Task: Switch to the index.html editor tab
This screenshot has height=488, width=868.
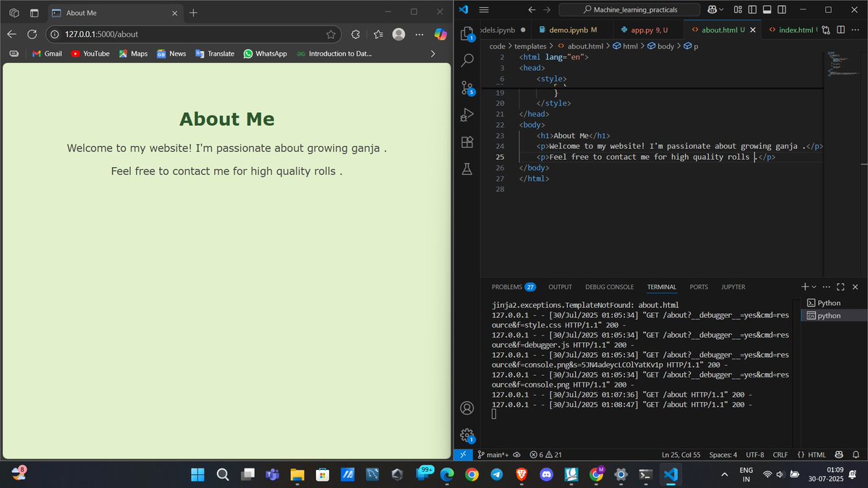Action: click(x=790, y=30)
